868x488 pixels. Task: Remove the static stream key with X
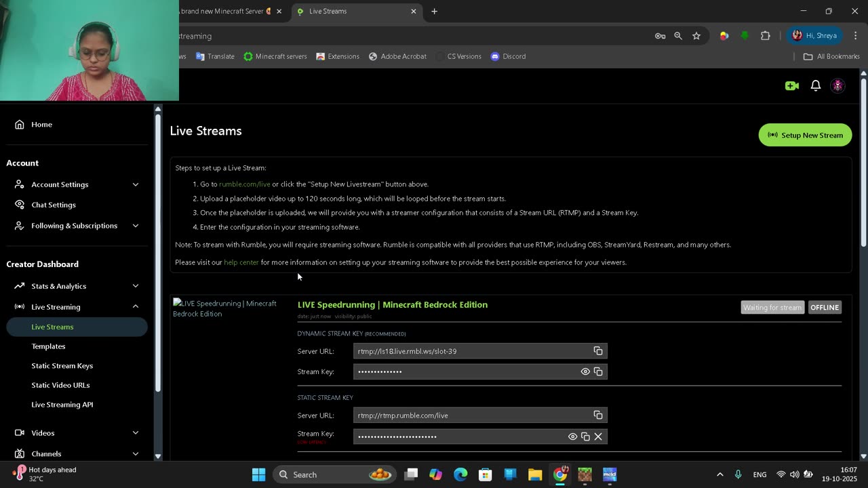(x=598, y=436)
